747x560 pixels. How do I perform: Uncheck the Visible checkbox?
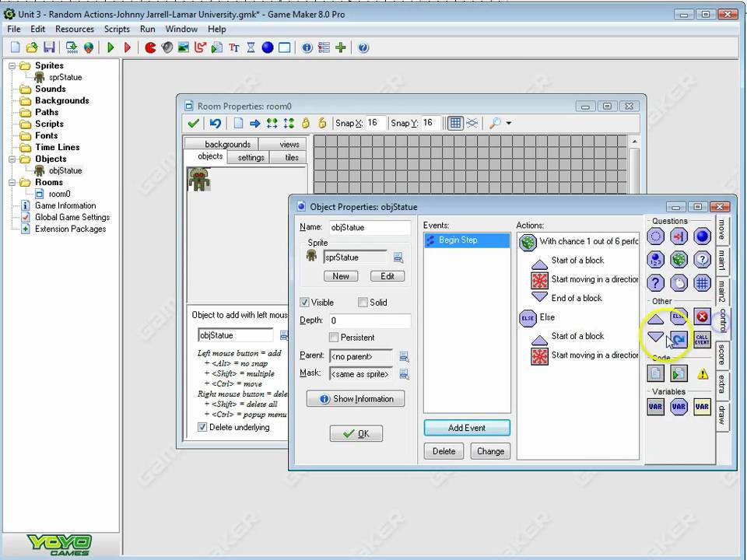(x=304, y=303)
